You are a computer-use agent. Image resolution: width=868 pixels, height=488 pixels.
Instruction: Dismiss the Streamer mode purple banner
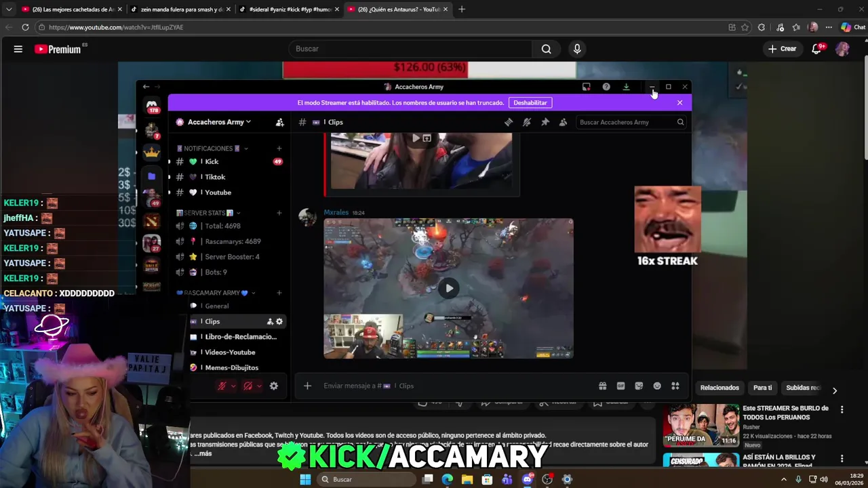tap(679, 102)
